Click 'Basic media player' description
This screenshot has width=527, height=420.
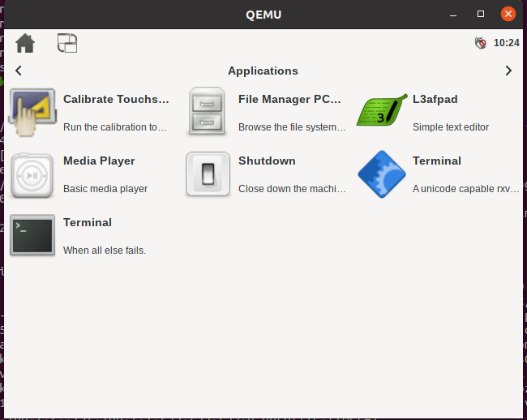[105, 189]
